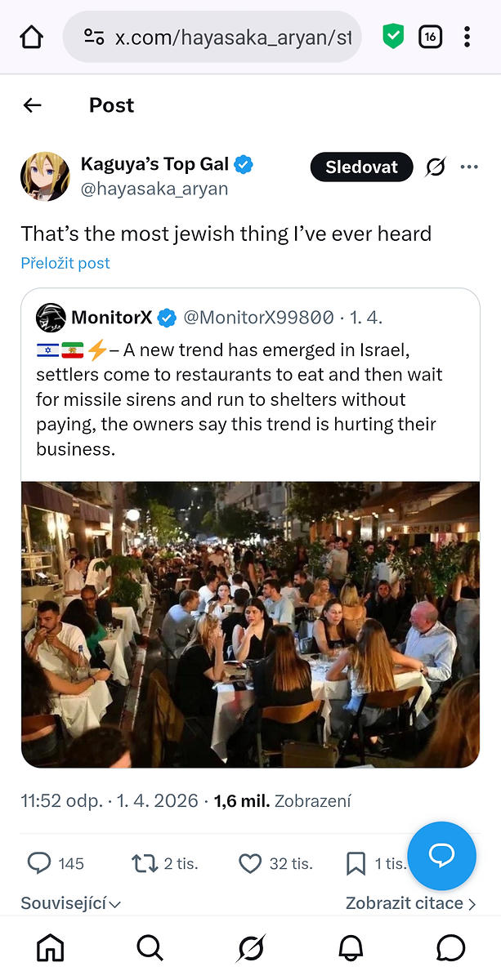This screenshot has height=980, width=501.
Task: Open the browser tab switcher showing 16
Action: click(430, 37)
